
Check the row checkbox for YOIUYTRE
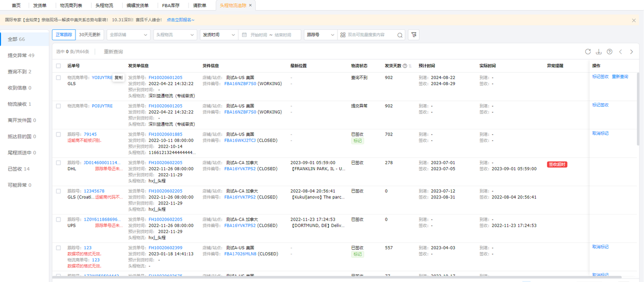58,78
